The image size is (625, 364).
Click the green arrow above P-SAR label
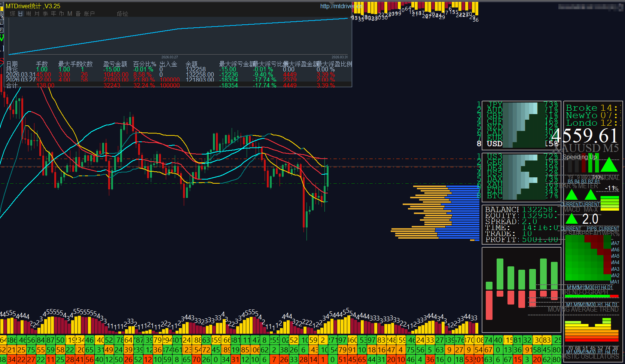pyautogui.click(x=571, y=219)
